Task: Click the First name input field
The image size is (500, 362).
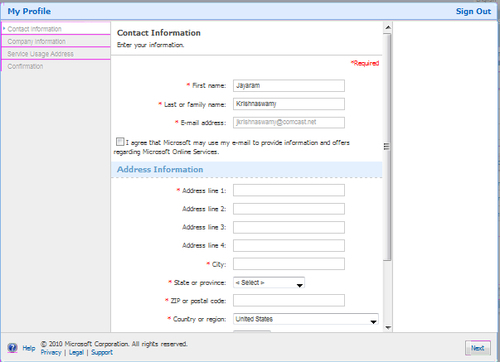Action: click(289, 85)
